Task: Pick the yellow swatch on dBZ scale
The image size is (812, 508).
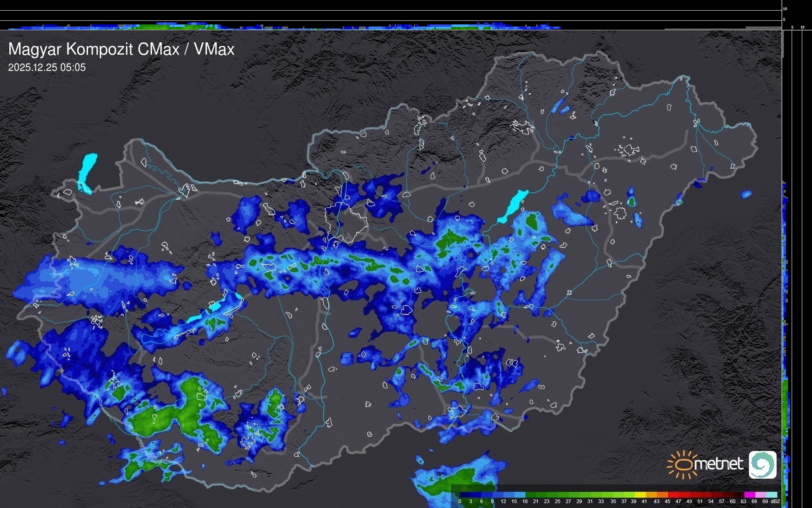Action: click(x=640, y=495)
